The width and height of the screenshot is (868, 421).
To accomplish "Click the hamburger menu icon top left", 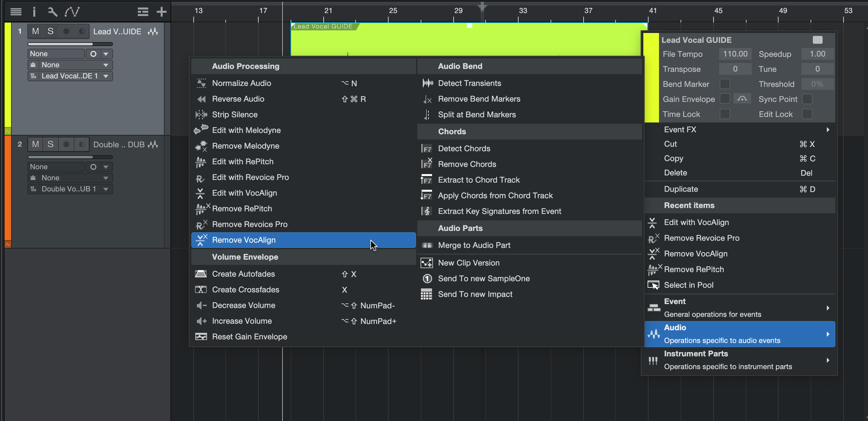I will click(x=16, y=11).
